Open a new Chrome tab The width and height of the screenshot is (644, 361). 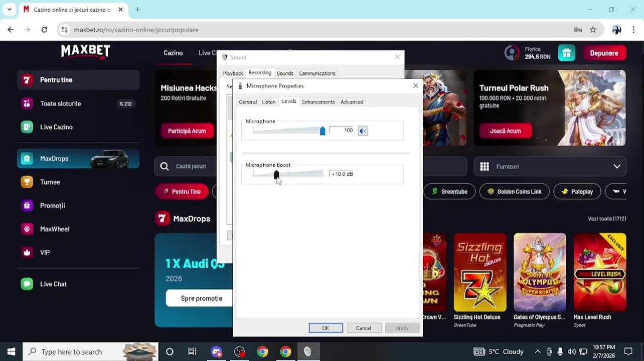click(137, 10)
